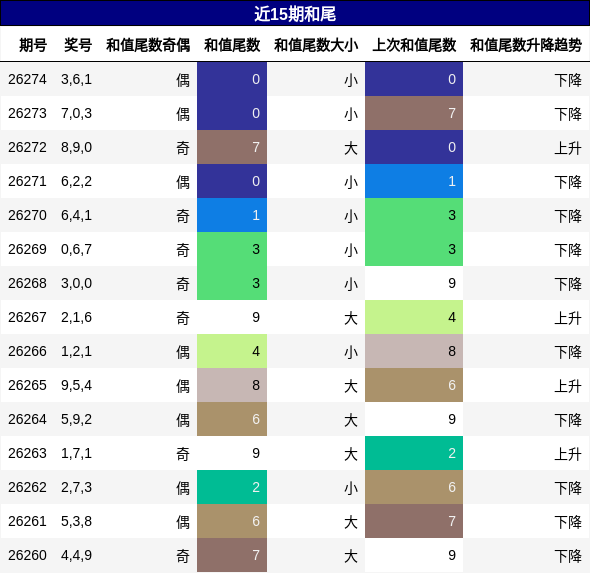The width and height of the screenshot is (590, 573).
Task: Click the 大 size value in row 26272
Action: [x=351, y=148]
